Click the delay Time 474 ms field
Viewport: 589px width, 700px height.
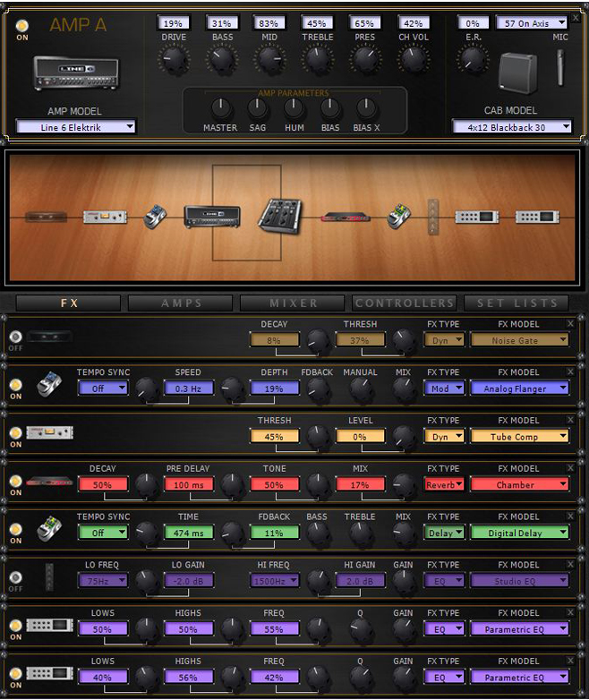[188, 533]
